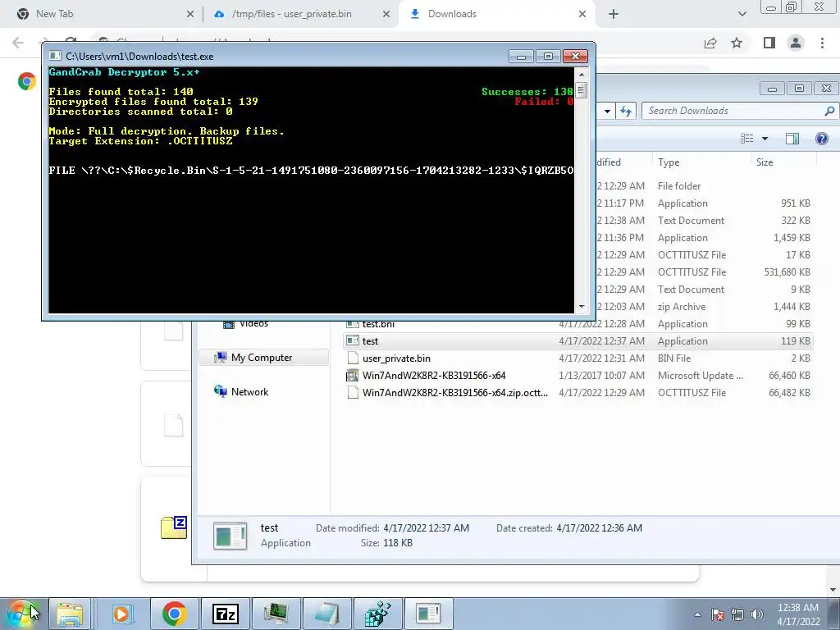The width and height of the screenshot is (840, 630).
Task: Toggle Chrome side panel icon
Action: 769,43
